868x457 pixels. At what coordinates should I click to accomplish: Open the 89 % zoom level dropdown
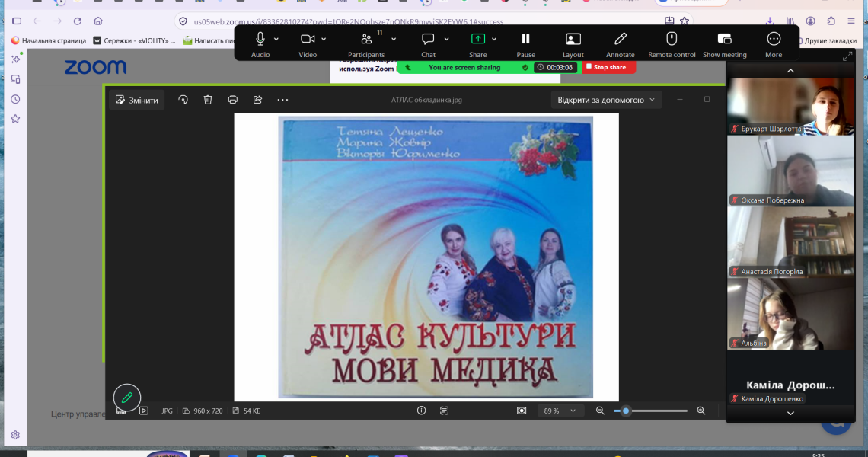point(560,411)
